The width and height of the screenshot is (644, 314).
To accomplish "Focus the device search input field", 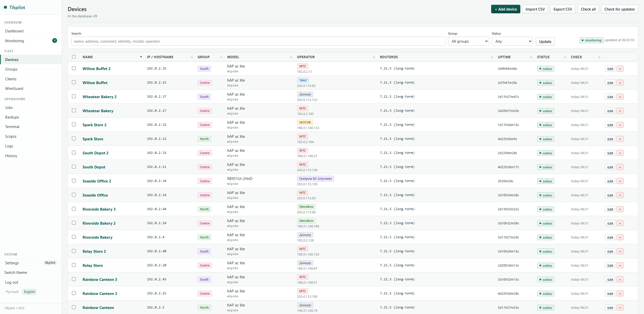I will [258, 41].
